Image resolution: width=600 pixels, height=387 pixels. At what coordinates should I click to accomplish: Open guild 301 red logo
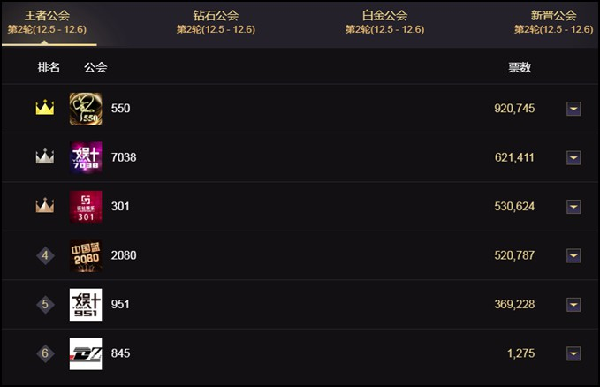(x=86, y=207)
